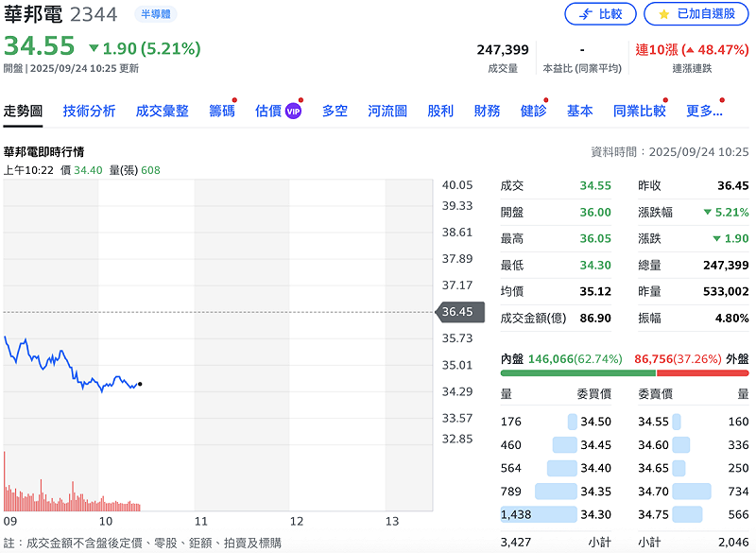
Task: Click the green 內盤 portion of the ratio bar
Action: 578,373
